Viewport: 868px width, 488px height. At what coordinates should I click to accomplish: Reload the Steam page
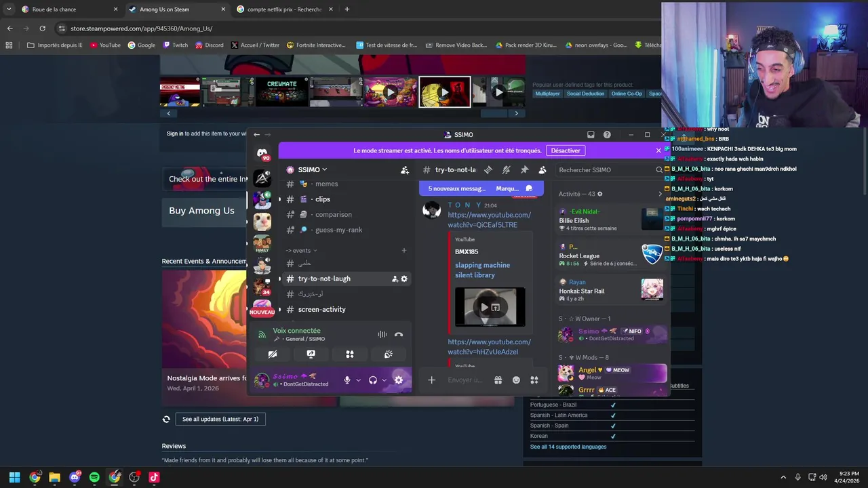click(42, 28)
